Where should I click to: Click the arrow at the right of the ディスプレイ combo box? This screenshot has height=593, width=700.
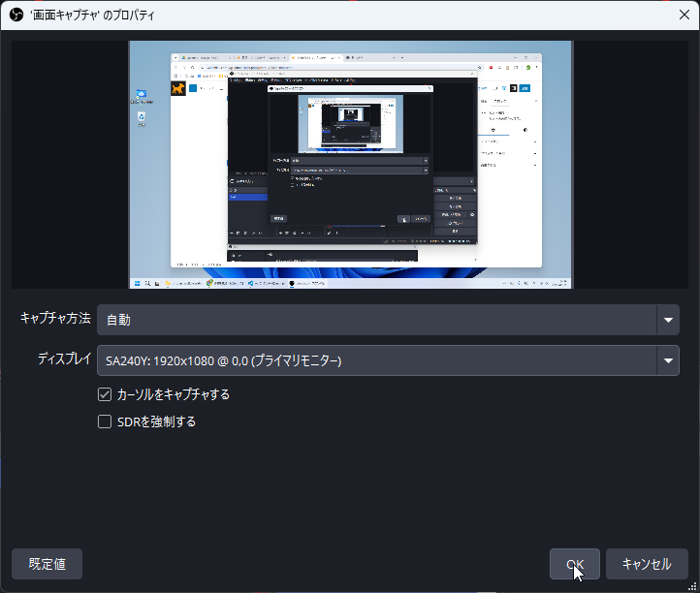(x=668, y=360)
